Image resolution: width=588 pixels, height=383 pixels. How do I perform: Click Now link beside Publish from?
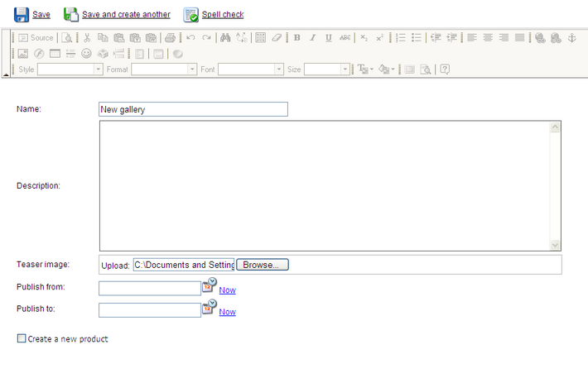227,290
